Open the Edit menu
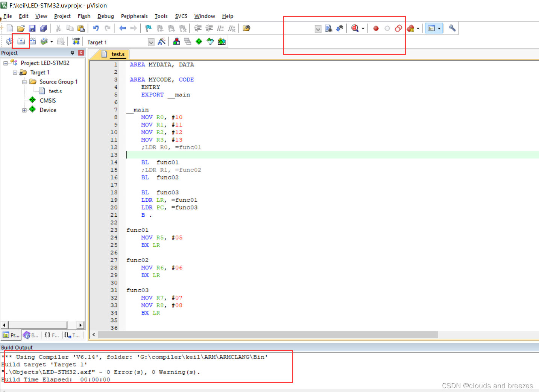Screen dimensions: 539x392 click(24, 16)
